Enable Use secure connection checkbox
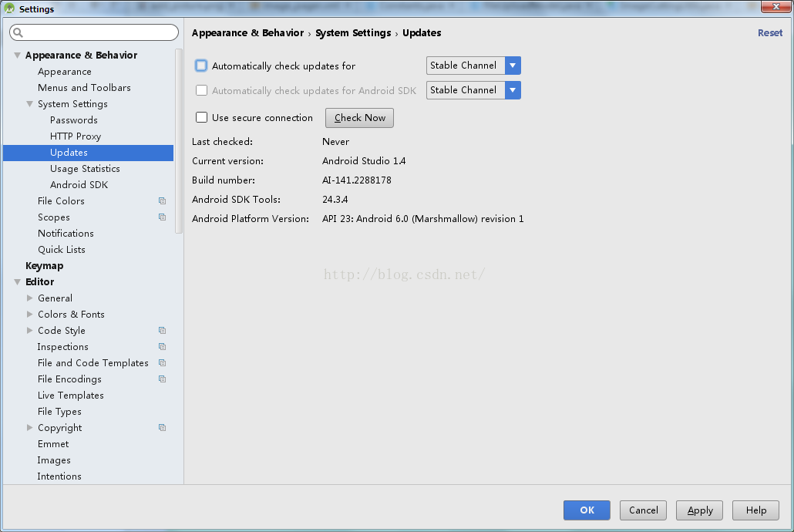Viewport: 794px width, 532px height. [201, 117]
